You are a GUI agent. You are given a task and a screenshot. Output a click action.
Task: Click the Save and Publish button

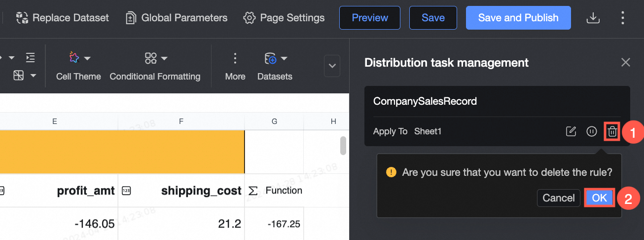[x=518, y=18]
